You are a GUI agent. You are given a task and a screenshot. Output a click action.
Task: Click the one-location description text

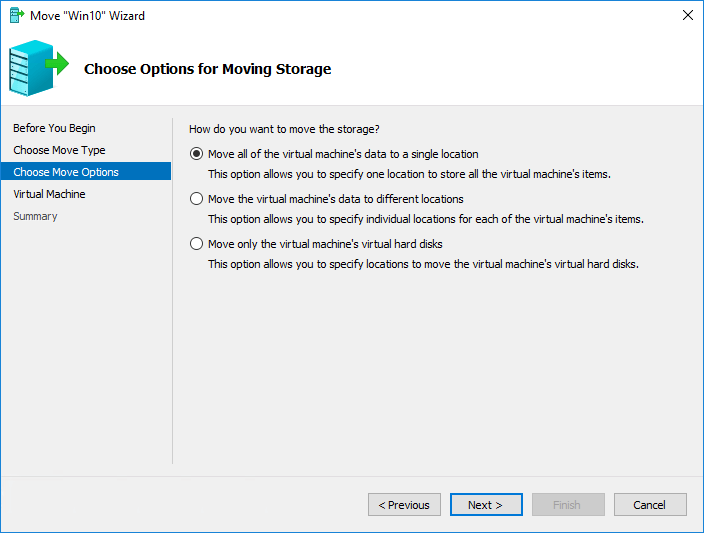pos(409,174)
